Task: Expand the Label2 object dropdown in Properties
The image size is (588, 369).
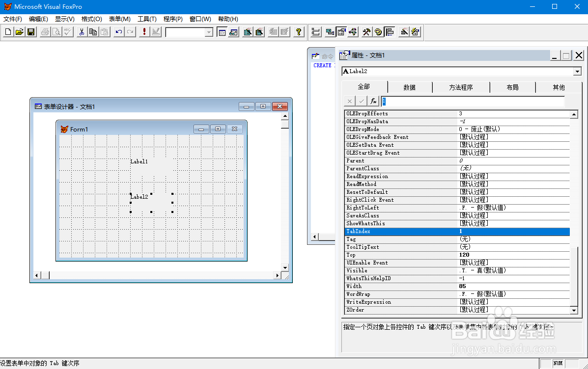Action: click(x=577, y=71)
